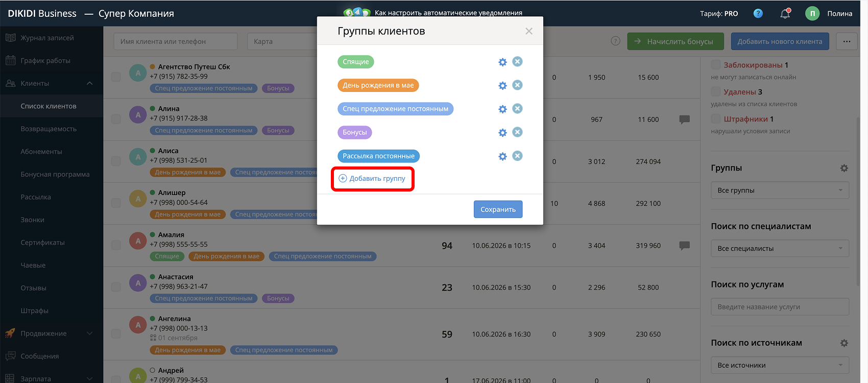The image size is (868, 383).
Task: Open the comment icon in Амалия row
Action: click(x=684, y=246)
